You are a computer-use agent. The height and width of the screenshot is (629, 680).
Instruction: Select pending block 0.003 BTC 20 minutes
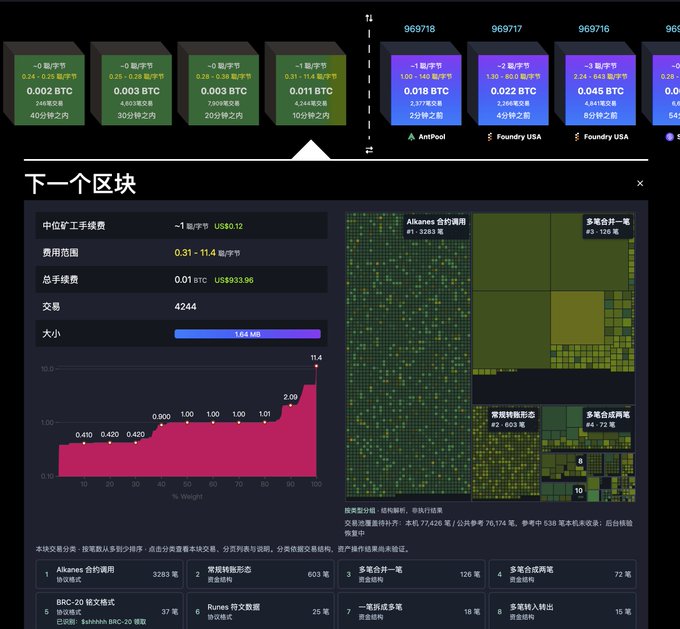click(223, 90)
